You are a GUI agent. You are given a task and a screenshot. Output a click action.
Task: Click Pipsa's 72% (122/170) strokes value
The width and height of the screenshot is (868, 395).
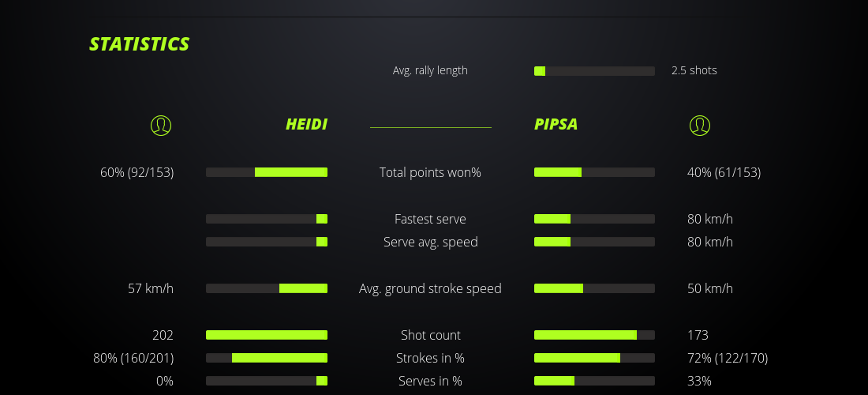728,358
